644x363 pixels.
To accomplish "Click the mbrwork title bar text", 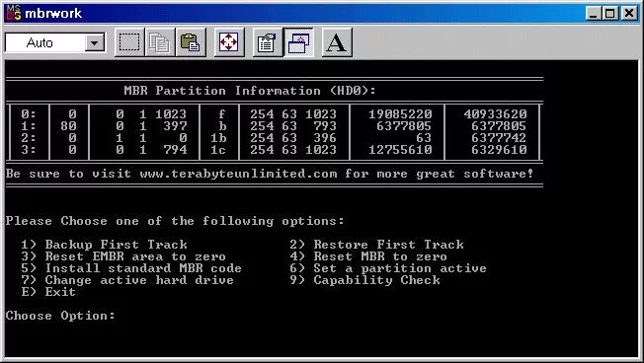I will pos(53,14).
